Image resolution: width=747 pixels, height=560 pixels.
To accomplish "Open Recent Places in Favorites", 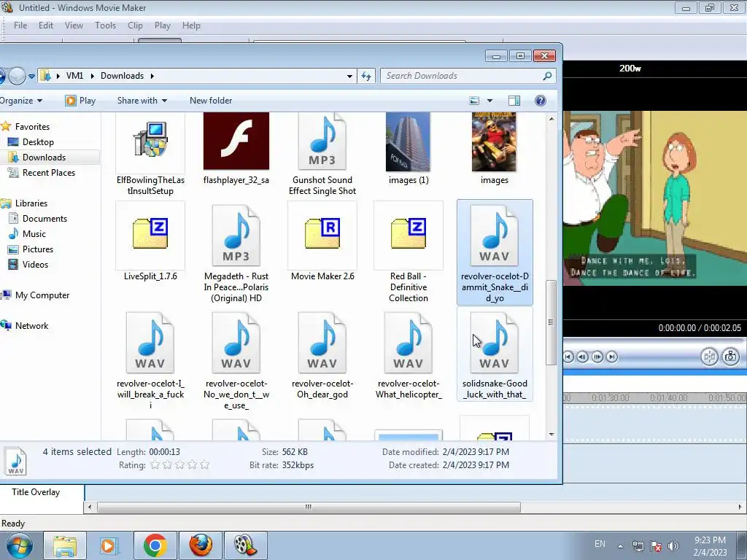I will click(x=49, y=172).
